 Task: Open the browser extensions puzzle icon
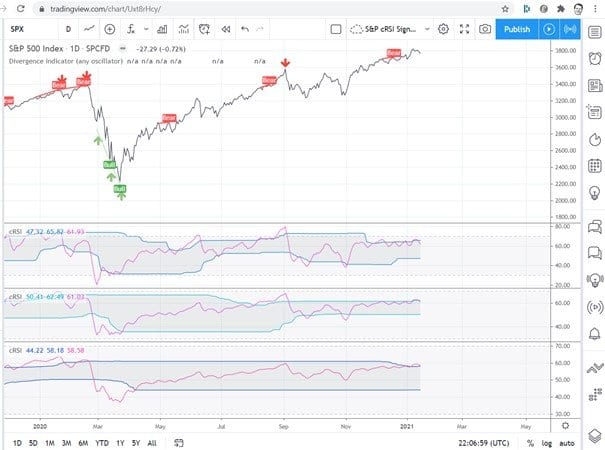point(561,8)
